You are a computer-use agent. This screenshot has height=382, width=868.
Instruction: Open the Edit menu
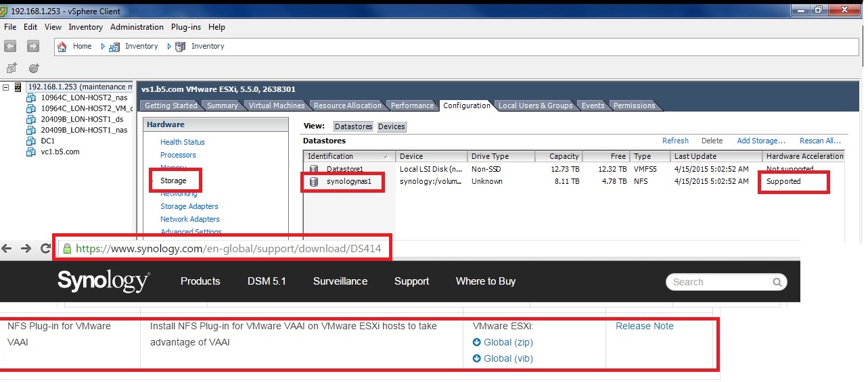[x=30, y=27]
